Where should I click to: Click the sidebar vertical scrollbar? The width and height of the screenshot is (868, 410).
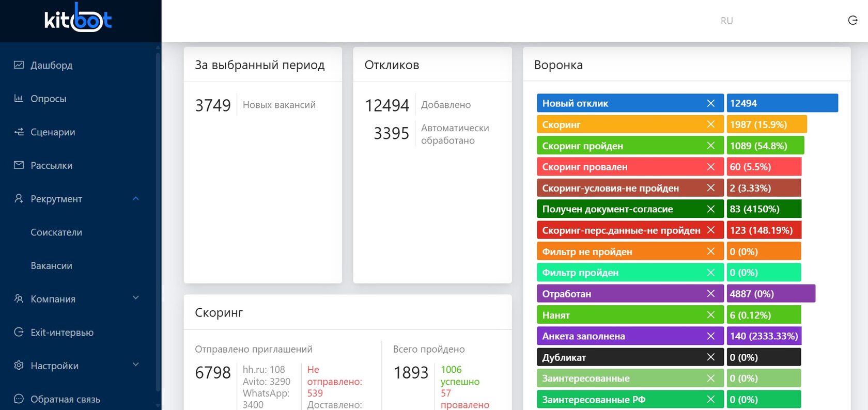(158, 222)
